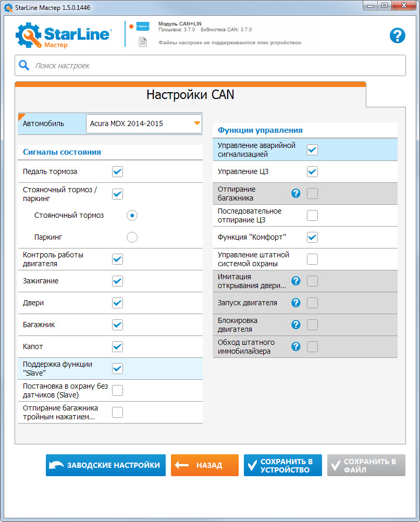The width and height of the screenshot is (420, 522).
Task: Open the blue help question mark icon at top right
Action: coord(398,35)
